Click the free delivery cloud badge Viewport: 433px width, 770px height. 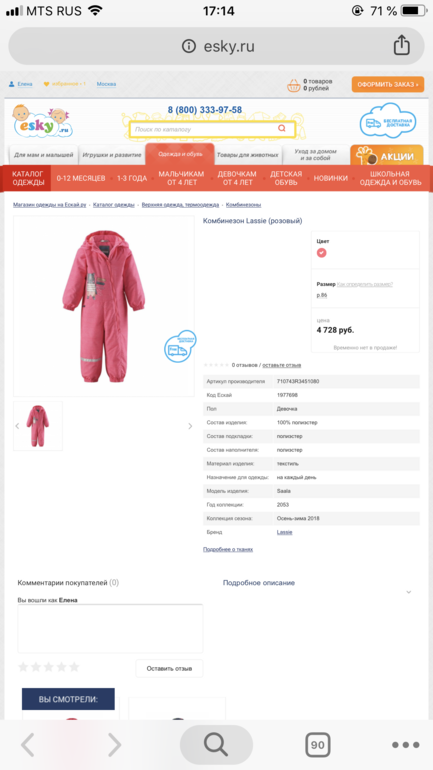(388, 121)
